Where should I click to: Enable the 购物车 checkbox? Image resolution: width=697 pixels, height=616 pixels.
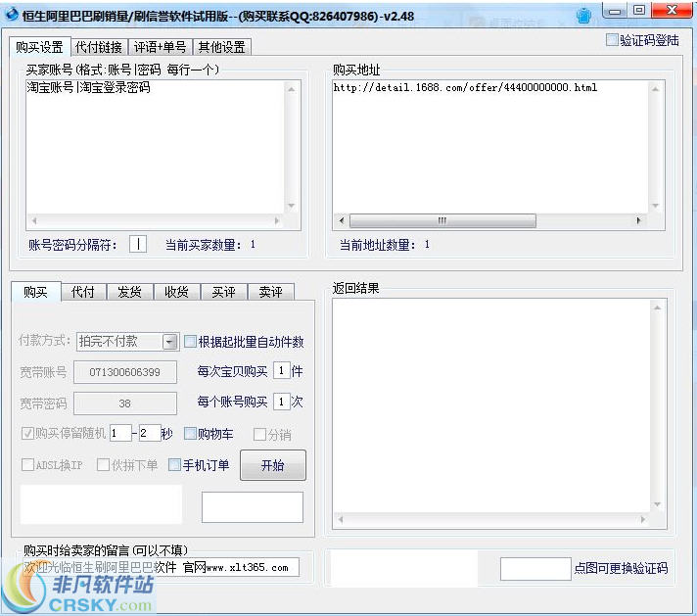pyautogui.click(x=190, y=433)
